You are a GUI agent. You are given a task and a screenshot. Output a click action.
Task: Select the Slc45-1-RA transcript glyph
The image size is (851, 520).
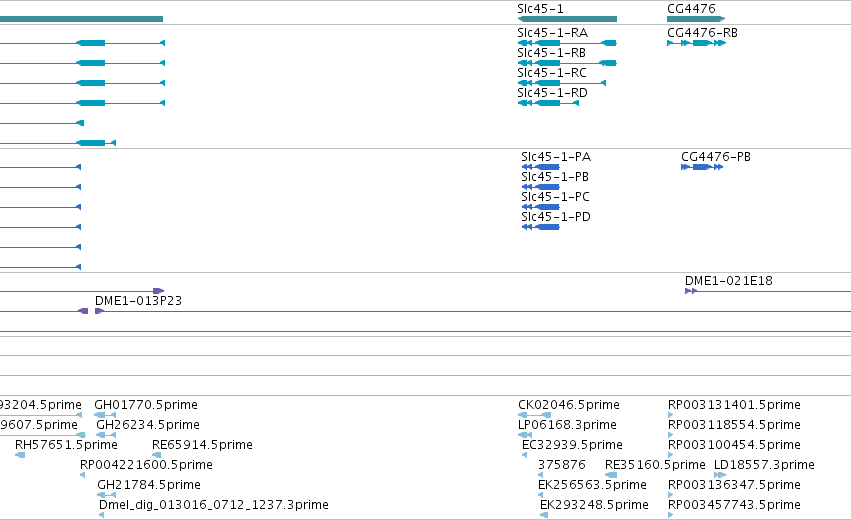[x=567, y=43]
